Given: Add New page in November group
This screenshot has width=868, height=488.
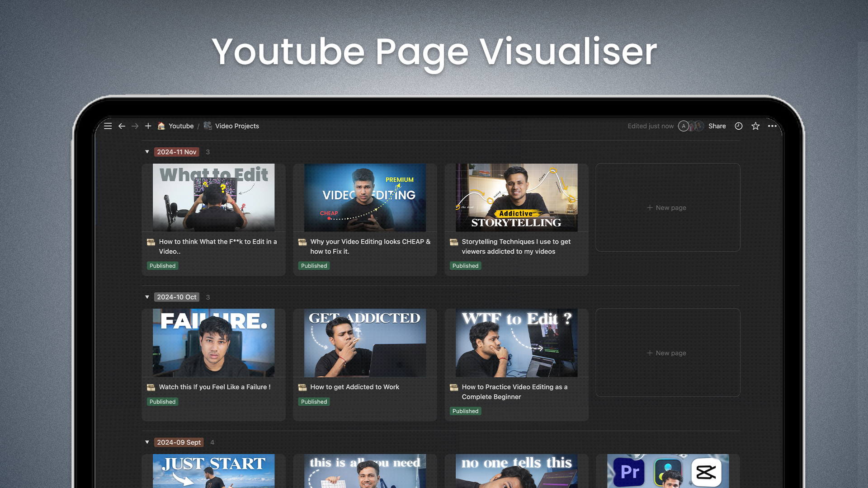Looking at the screenshot, I should [x=667, y=207].
